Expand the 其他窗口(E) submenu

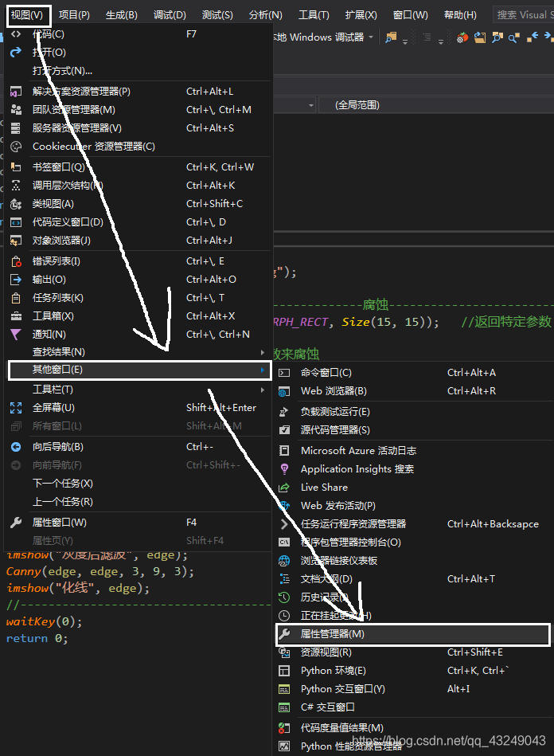138,370
